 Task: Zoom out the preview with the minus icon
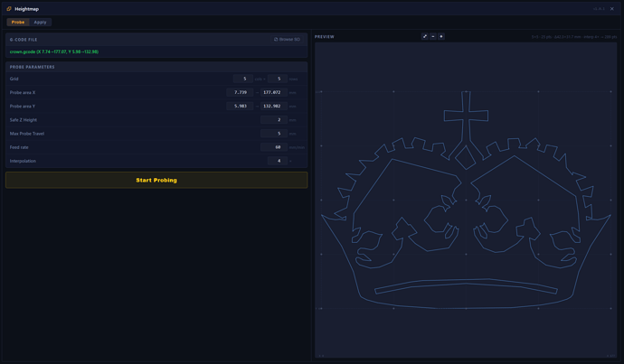tap(433, 36)
